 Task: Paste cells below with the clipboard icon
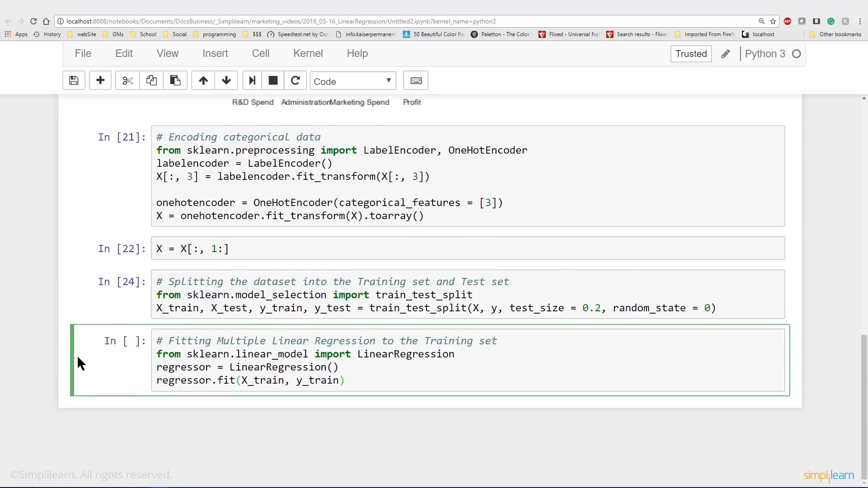pos(175,81)
